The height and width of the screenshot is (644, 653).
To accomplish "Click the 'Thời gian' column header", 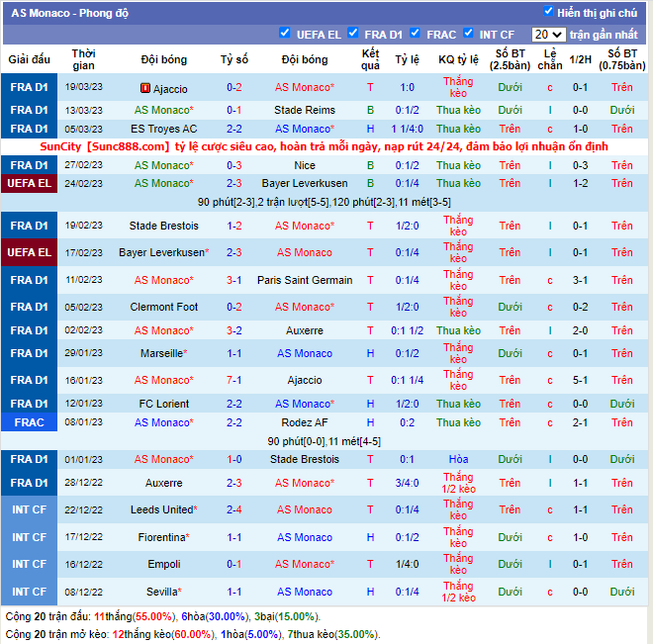I will pos(84,59).
